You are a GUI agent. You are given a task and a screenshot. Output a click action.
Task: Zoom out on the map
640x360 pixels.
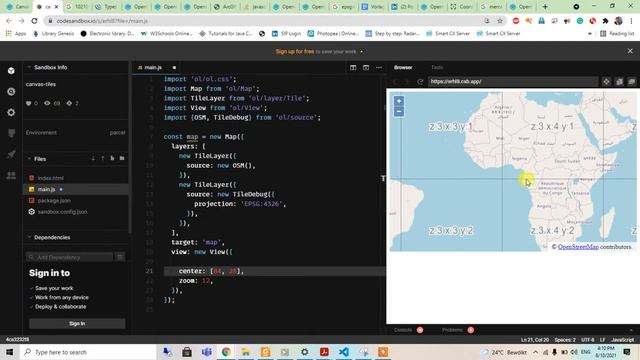coord(399,111)
